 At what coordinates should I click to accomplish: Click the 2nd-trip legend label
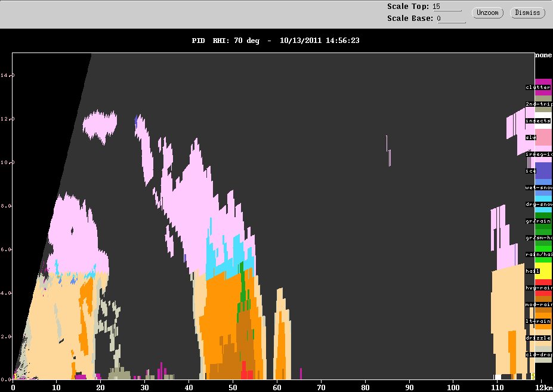pyautogui.click(x=539, y=104)
